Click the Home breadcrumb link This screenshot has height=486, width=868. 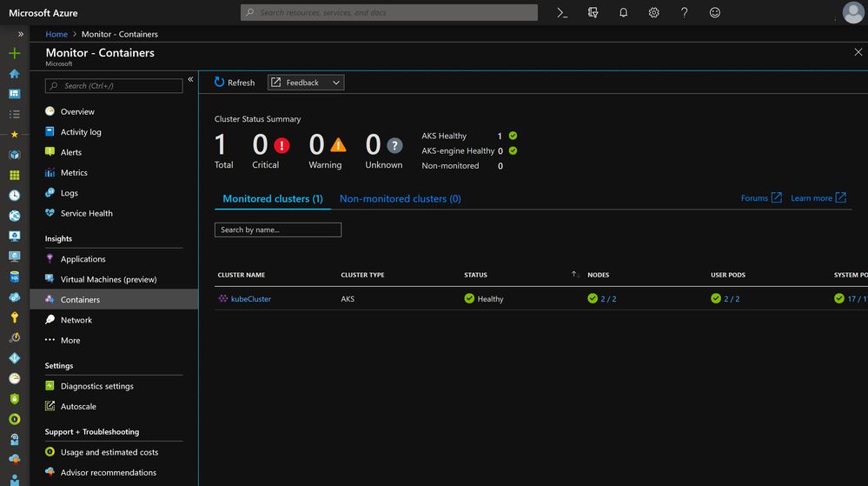point(56,34)
